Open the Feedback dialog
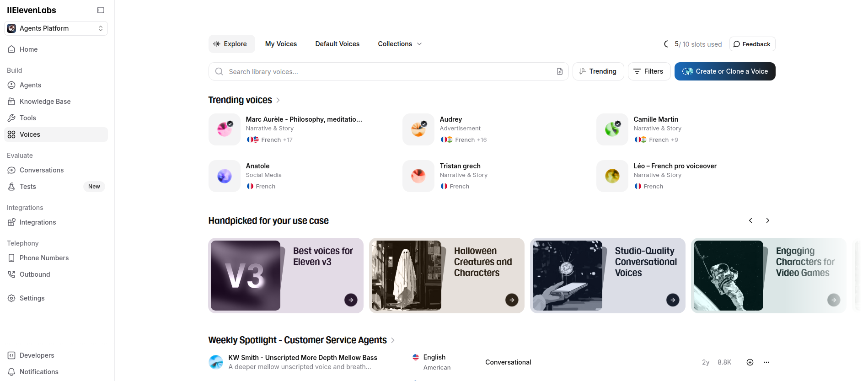Image resolution: width=868 pixels, height=381 pixels. [752, 43]
